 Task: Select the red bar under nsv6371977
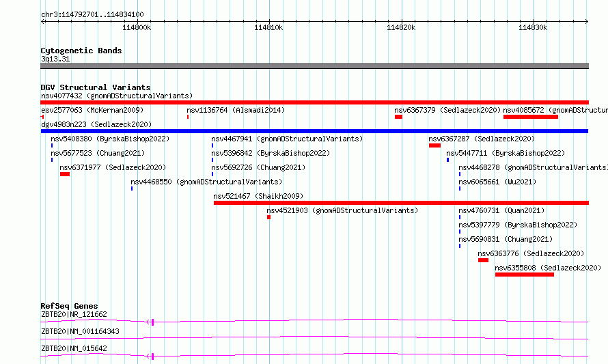(x=65, y=174)
